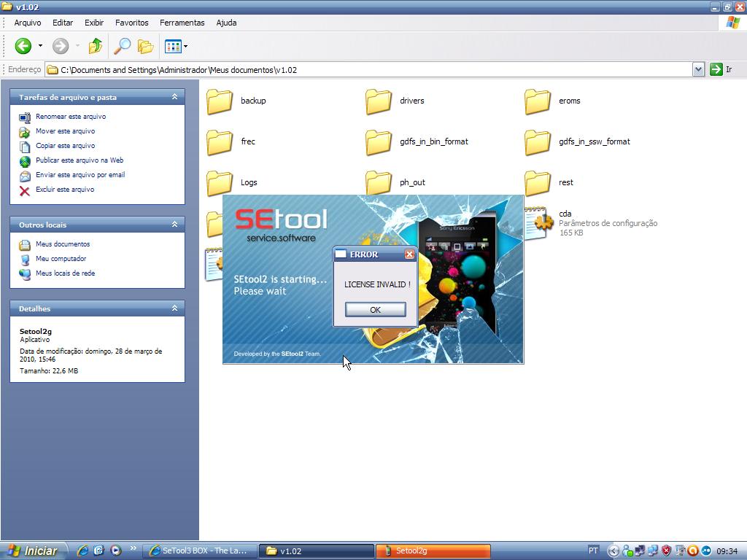The width and height of the screenshot is (747, 560).
Task: Open the Ajuda menu
Action: (226, 23)
